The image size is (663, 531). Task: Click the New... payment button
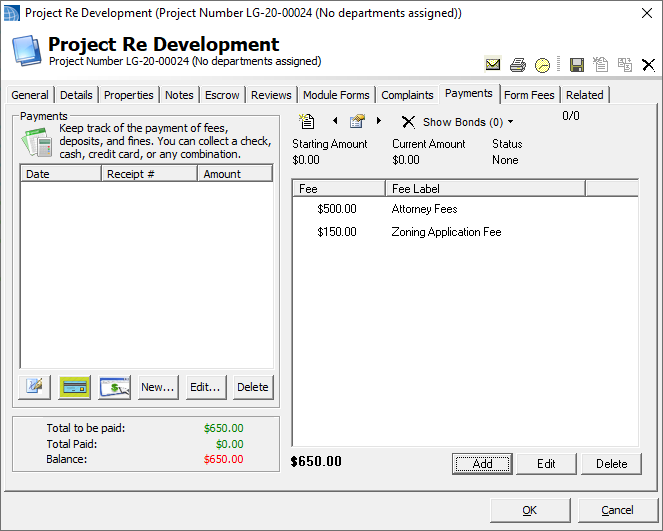click(x=158, y=387)
